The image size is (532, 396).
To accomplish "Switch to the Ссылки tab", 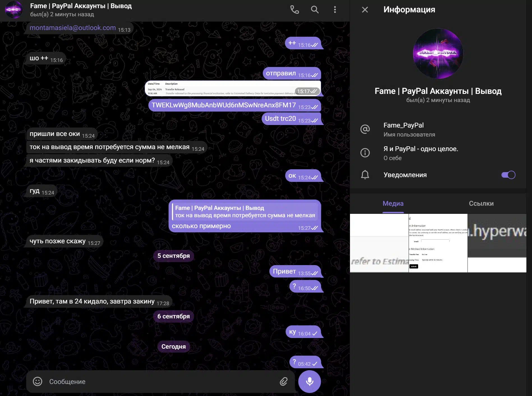I will 481,203.
